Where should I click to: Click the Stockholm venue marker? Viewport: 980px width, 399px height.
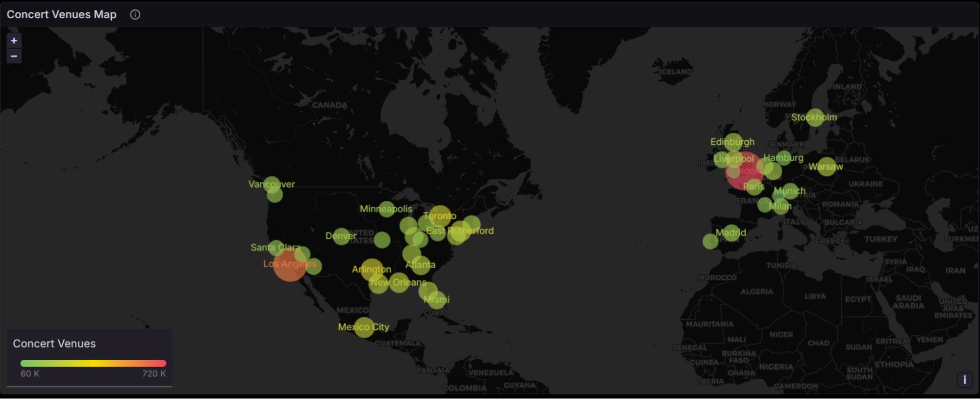815,117
